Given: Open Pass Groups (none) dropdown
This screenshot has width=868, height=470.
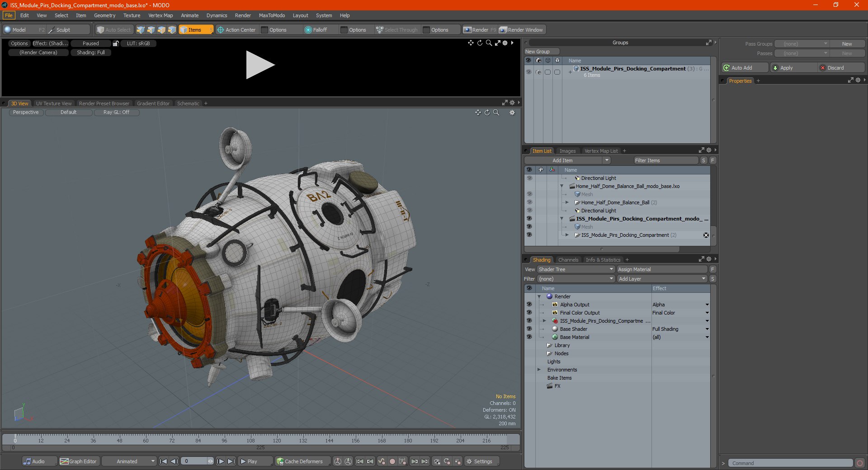Looking at the screenshot, I should click(802, 44).
